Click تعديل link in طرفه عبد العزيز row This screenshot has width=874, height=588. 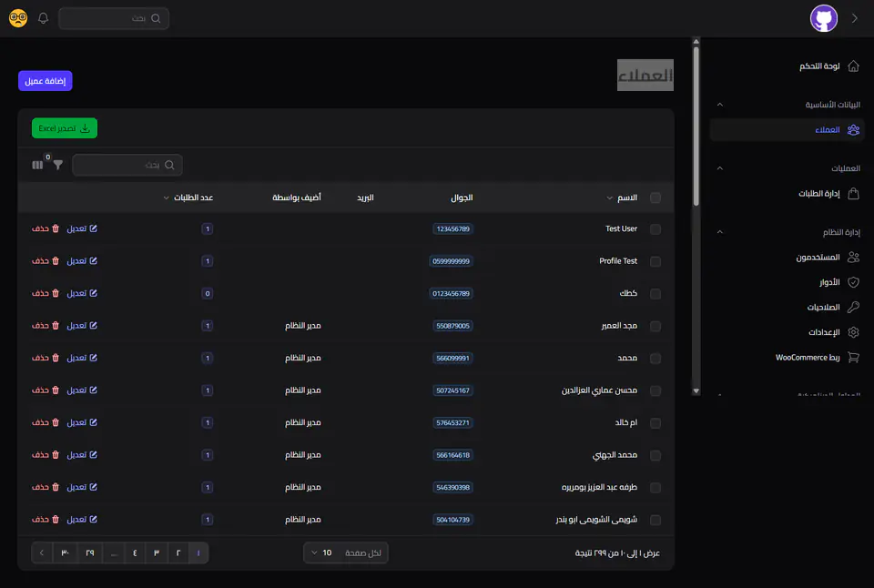pyautogui.click(x=82, y=487)
